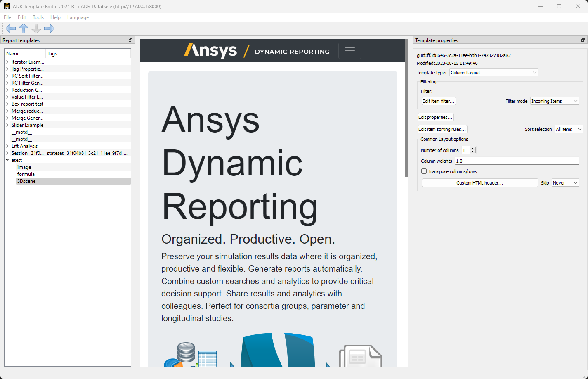Click the Column weights input field
This screenshot has height=379, width=588.
pos(517,161)
